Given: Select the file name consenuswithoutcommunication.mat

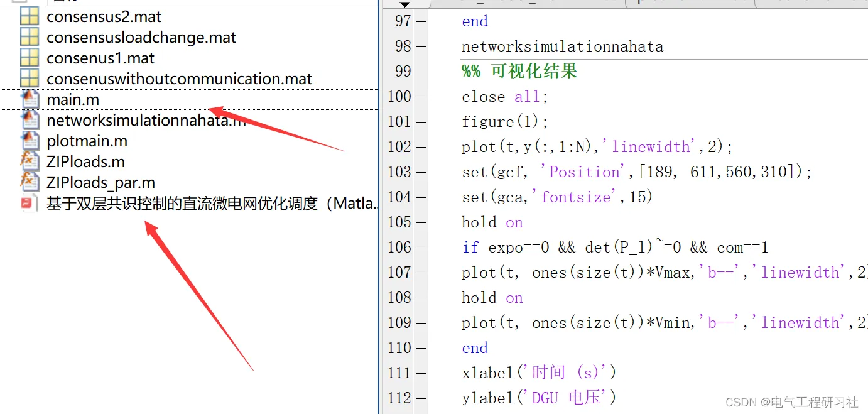Looking at the screenshot, I should pyautogui.click(x=179, y=79).
